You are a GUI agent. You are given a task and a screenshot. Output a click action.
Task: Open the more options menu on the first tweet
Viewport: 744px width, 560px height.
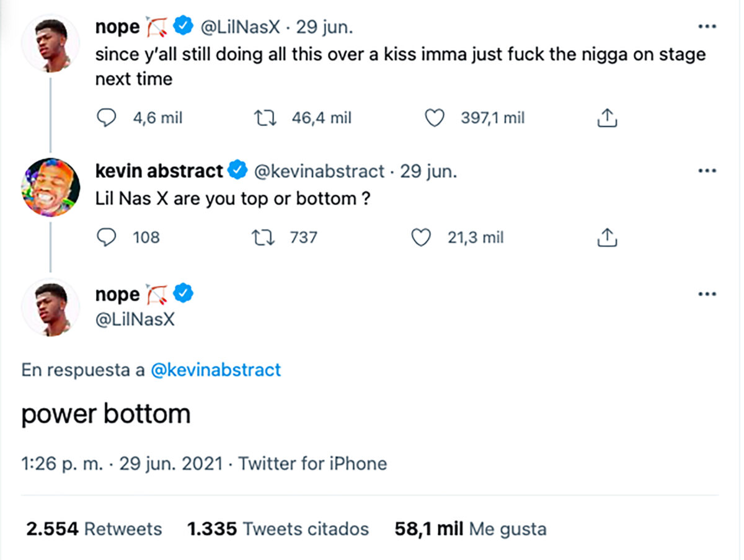pos(707,25)
